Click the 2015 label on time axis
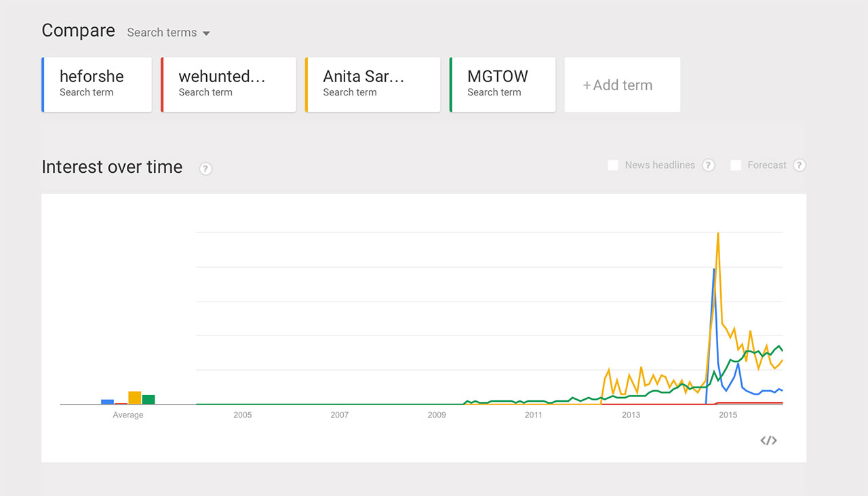 pyautogui.click(x=728, y=415)
